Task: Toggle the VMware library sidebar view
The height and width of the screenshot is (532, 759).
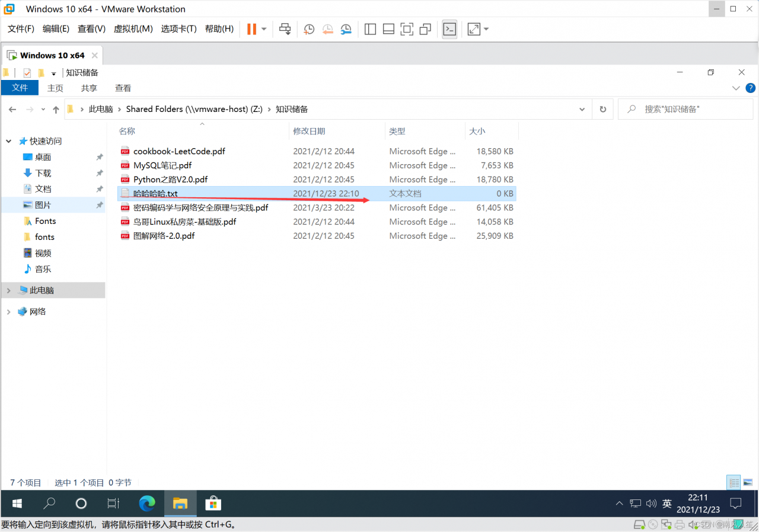Action: click(x=371, y=29)
